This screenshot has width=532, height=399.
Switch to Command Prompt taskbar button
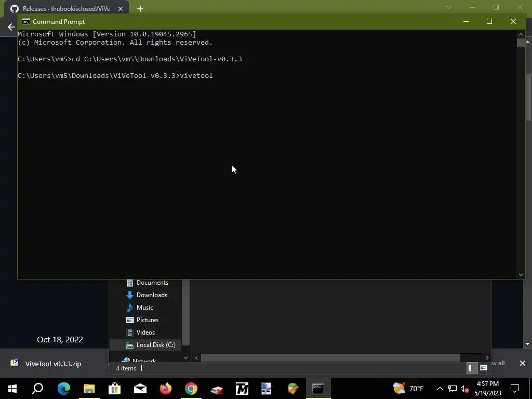click(318, 389)
